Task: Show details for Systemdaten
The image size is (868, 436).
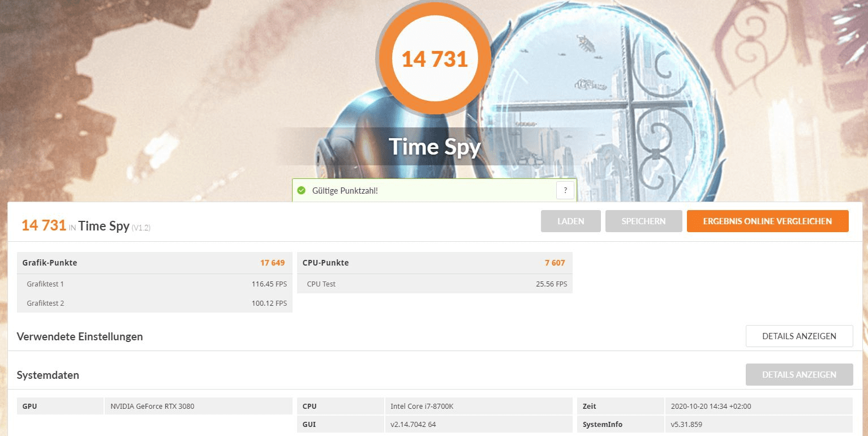Action: pyautogui.click(x=799, y=374)
